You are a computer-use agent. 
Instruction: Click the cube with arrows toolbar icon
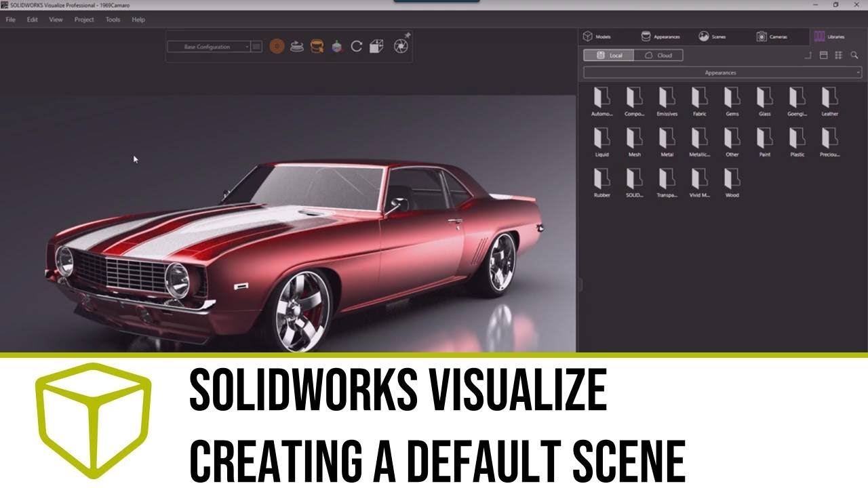(377, 47)
